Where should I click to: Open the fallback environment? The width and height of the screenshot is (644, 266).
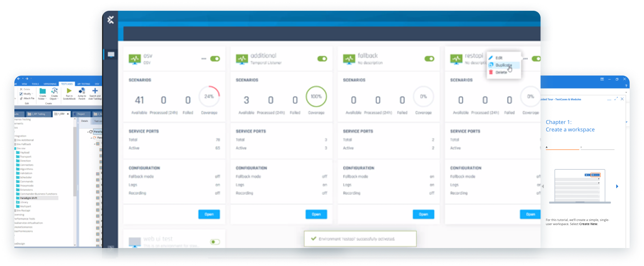tap(423, 214)
